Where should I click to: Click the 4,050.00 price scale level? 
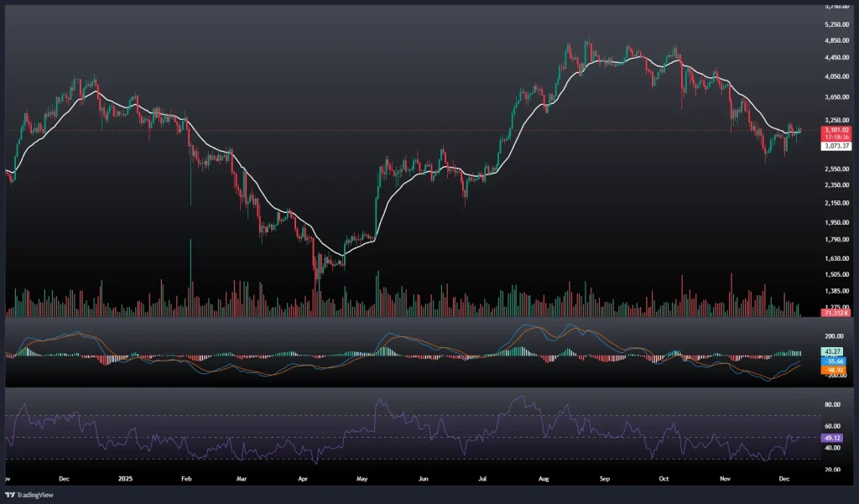coord(837,76)
